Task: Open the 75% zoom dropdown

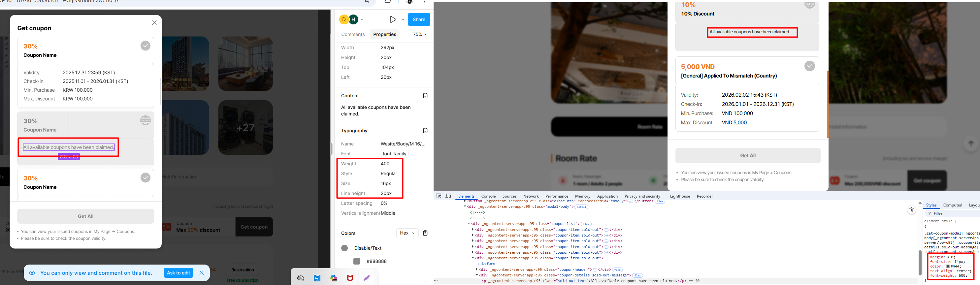Action: (x=420, y=34)
